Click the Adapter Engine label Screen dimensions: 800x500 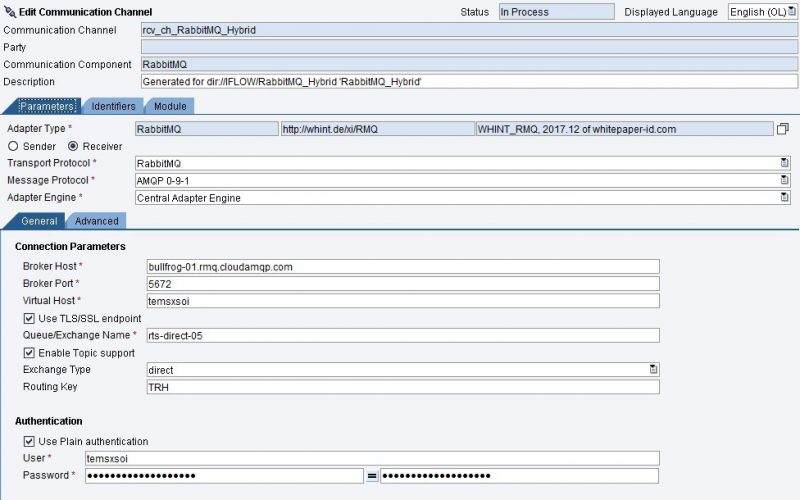point(41,197)
